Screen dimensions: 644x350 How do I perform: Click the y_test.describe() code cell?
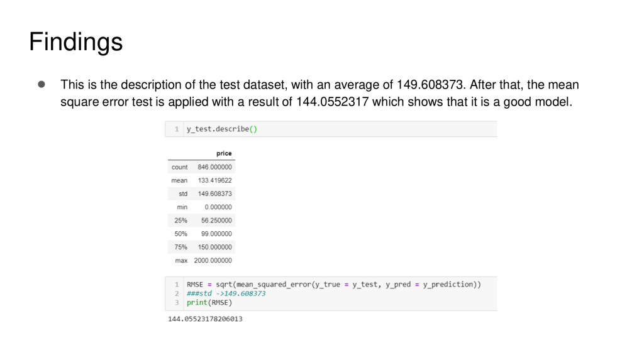[x=222, y=129]
